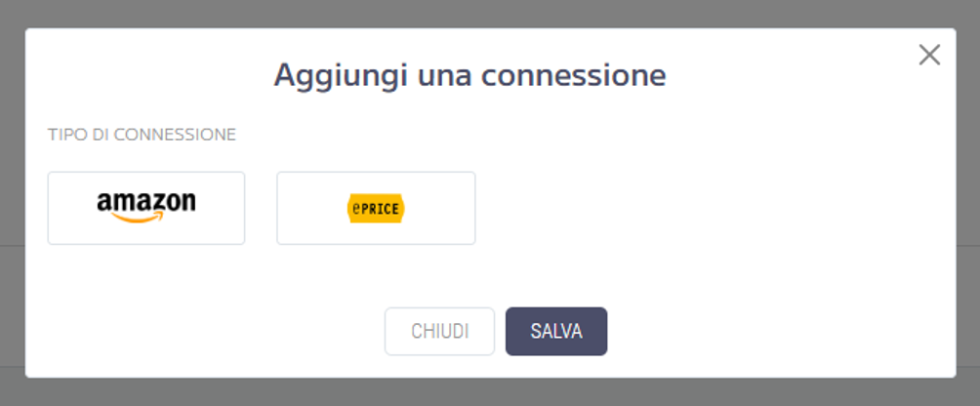Click the CHIUDI button
Viewport: 980px width, 406px height.
439,331
